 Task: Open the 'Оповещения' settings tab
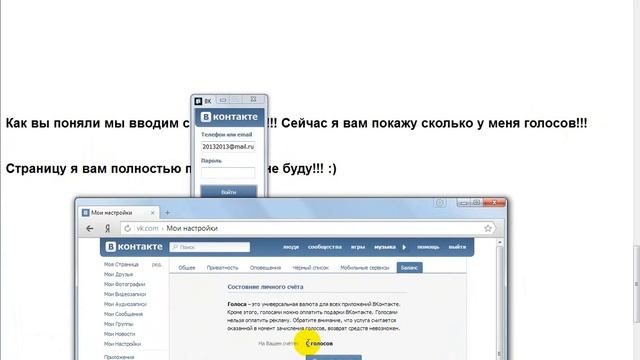(265, 268)
